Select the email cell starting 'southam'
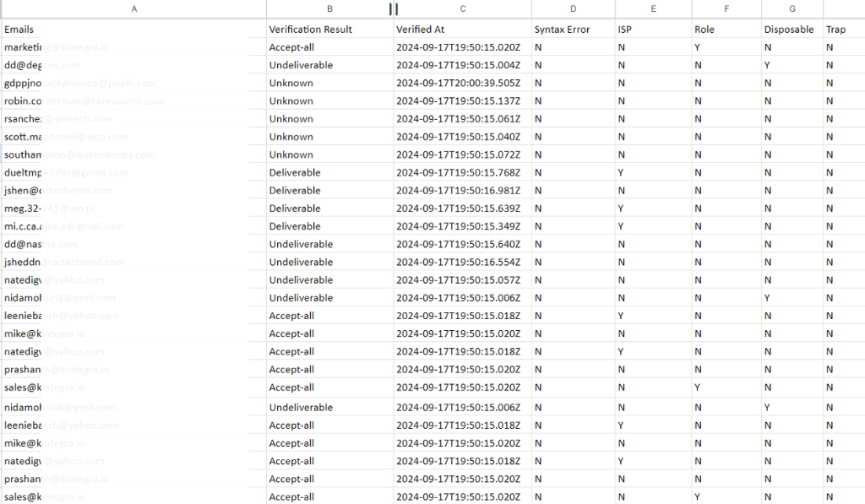Screen dimensions: 865x504 [133, 155]
